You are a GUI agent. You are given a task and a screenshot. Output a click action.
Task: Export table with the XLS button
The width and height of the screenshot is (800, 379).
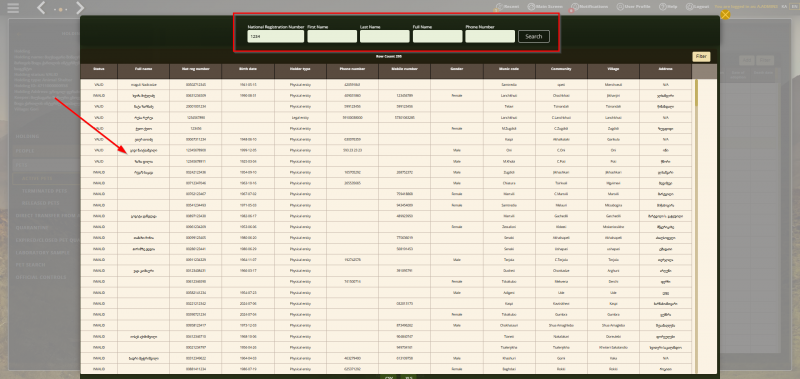(408, 377)
